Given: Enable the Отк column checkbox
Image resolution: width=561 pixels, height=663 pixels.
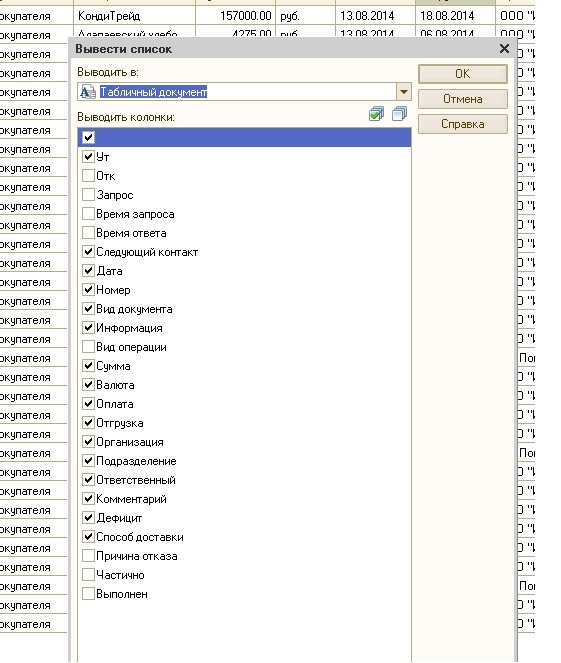Looking at the screenshot, I should 88,175.
